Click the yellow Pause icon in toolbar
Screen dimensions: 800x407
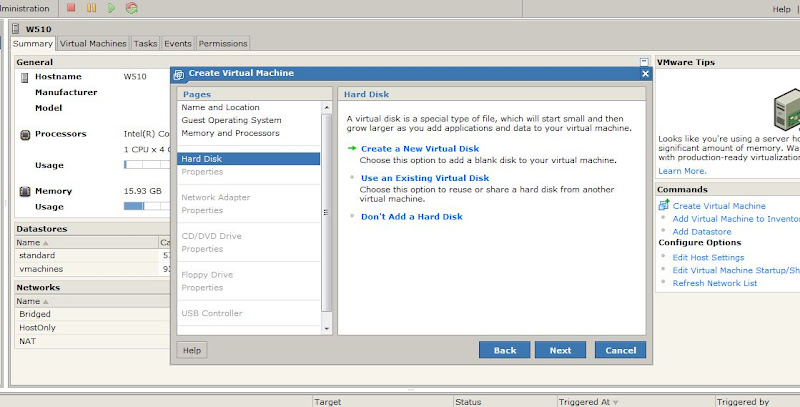pyautogui.click(x=91, y=8)
